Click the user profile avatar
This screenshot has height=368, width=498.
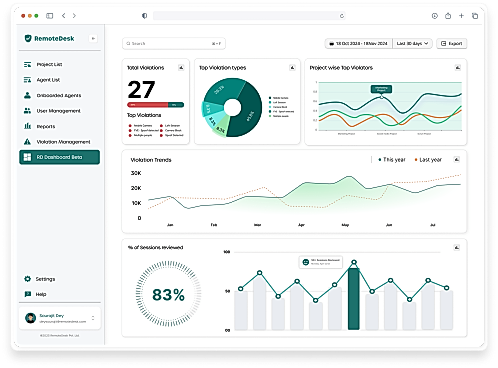(30, 318)
